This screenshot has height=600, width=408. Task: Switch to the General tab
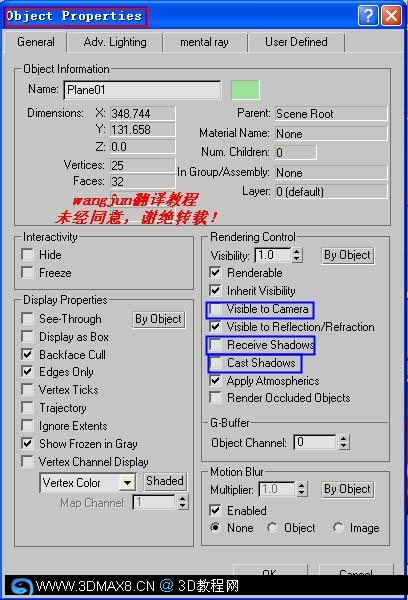[x=36, y=42]
